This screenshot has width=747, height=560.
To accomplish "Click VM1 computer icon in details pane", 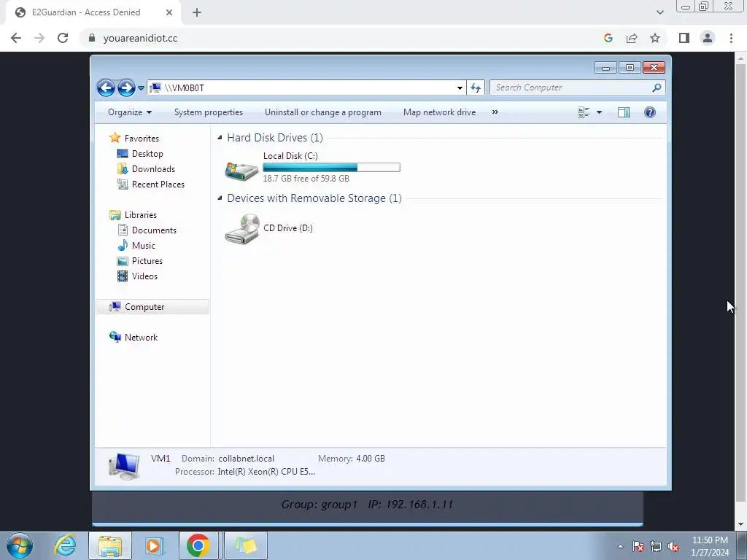I will pos(124,465).
